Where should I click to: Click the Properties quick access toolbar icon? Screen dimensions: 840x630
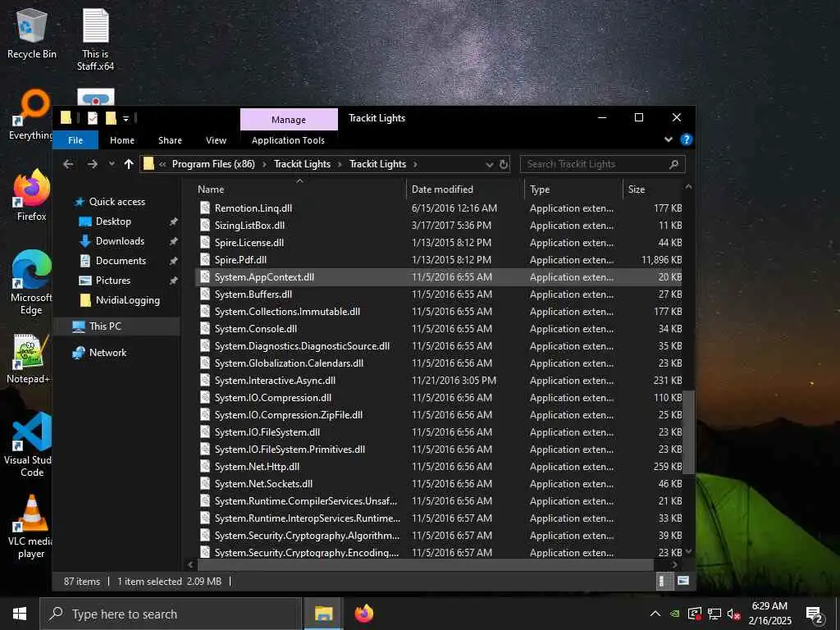[x=93, y=118]
